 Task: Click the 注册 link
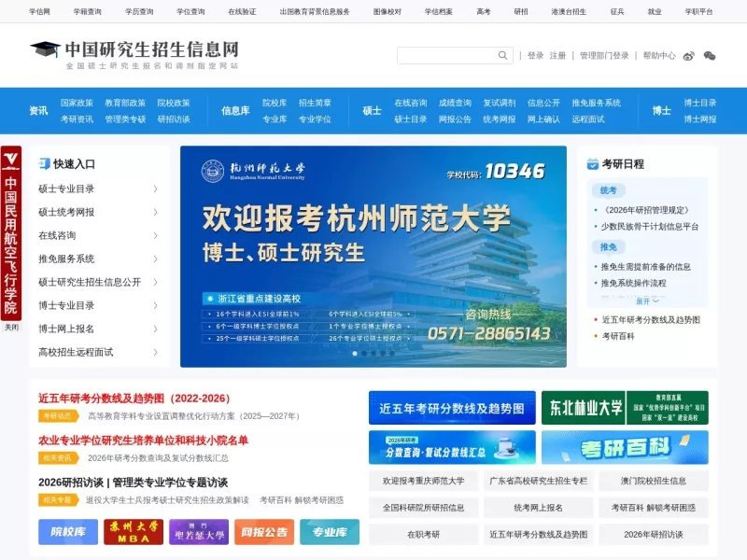557,56
